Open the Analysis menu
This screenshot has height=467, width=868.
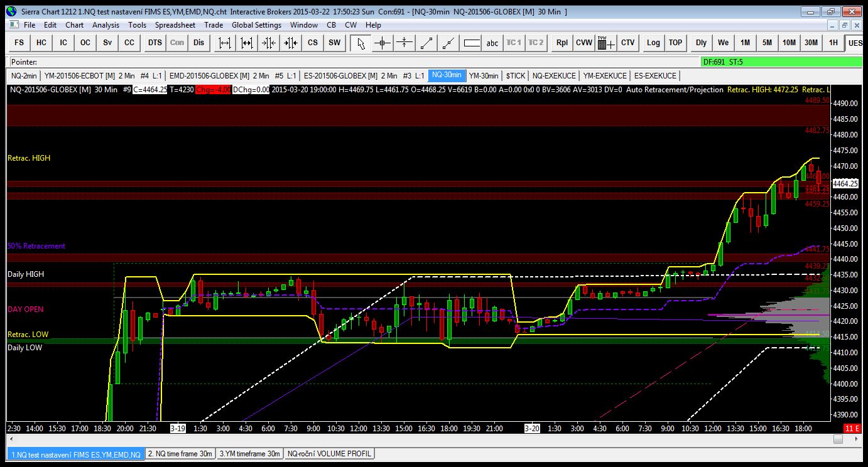(106, 25)
